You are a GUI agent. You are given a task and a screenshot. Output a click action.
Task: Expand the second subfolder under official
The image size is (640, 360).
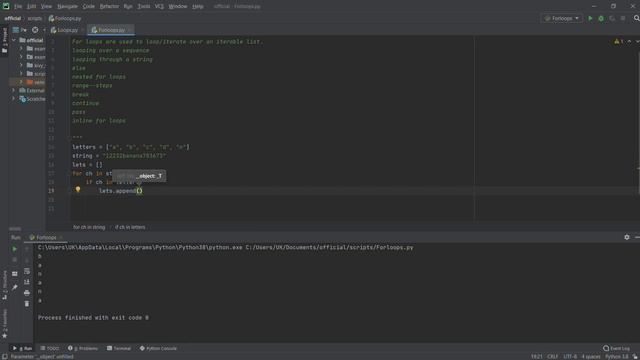[21, 57]
